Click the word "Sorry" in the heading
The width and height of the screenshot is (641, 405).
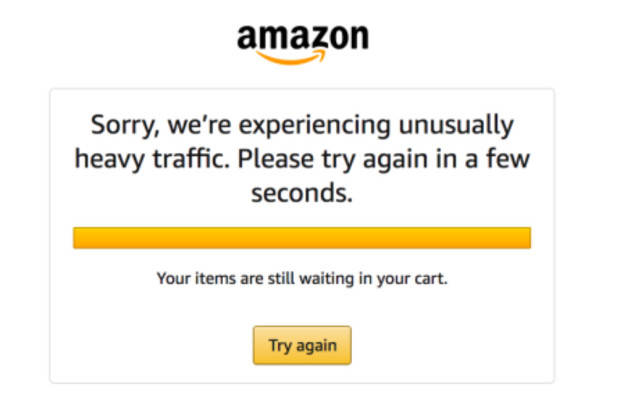point(121,126)
